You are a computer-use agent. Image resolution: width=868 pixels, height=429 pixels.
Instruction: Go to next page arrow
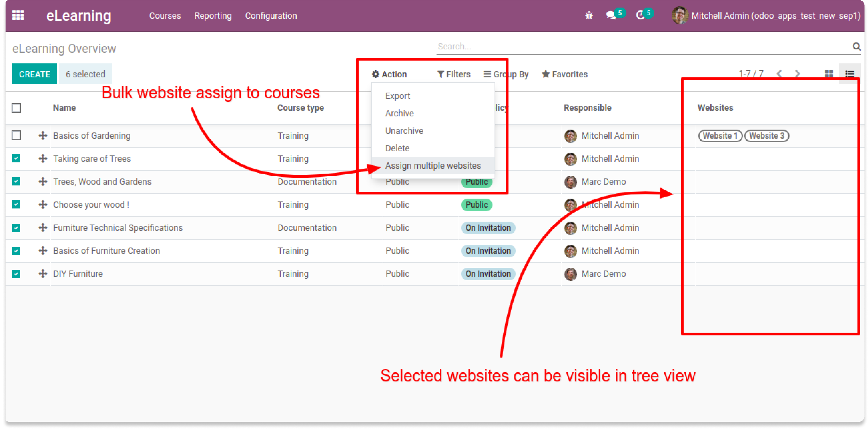pyautogui.click(x=797, y=74)
